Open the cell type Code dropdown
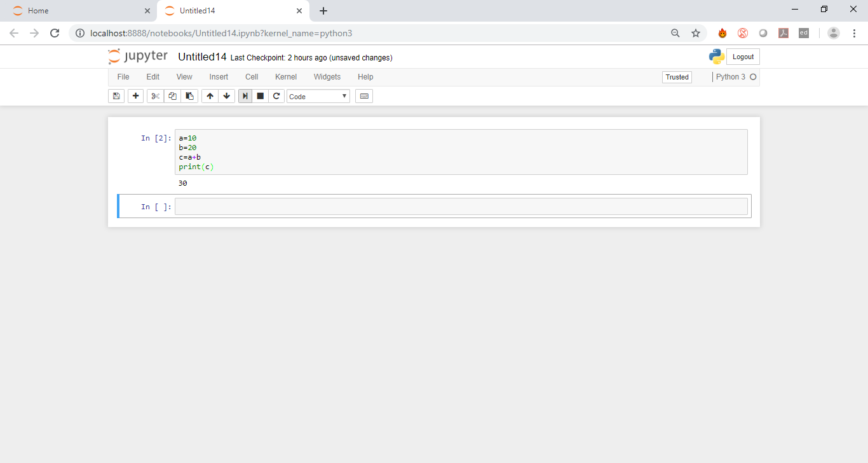The height and width of the screenshot is (463, 868). click(318, 96)
